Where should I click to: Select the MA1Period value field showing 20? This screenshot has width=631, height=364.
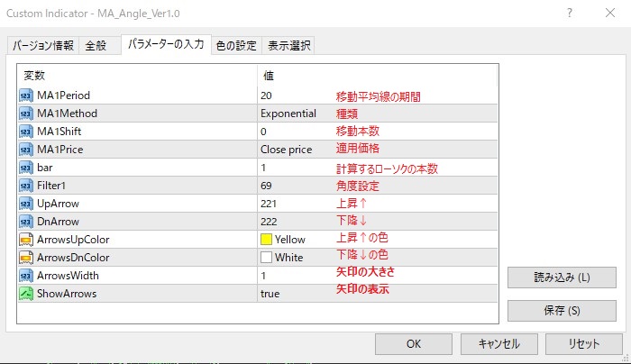point(267,96)
